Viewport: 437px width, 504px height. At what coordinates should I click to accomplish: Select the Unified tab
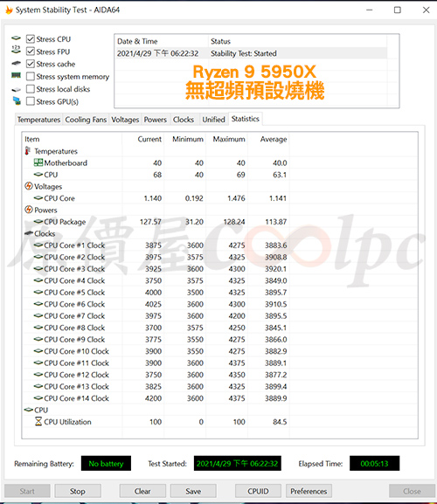[x=213, y=120]
